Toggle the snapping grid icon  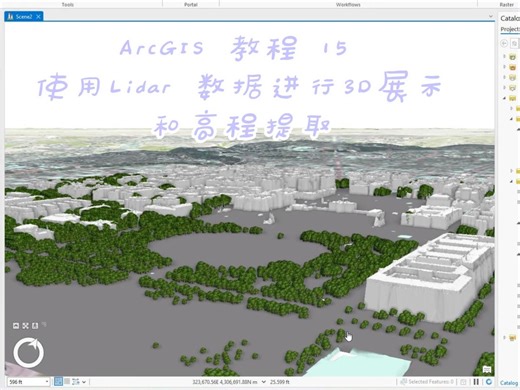click(58, 382)
